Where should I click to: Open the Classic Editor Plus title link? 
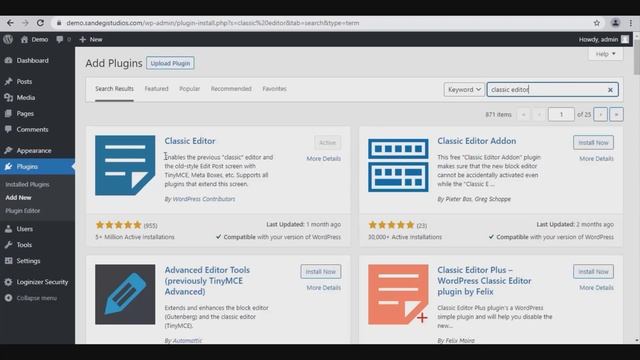pos(484,281)
